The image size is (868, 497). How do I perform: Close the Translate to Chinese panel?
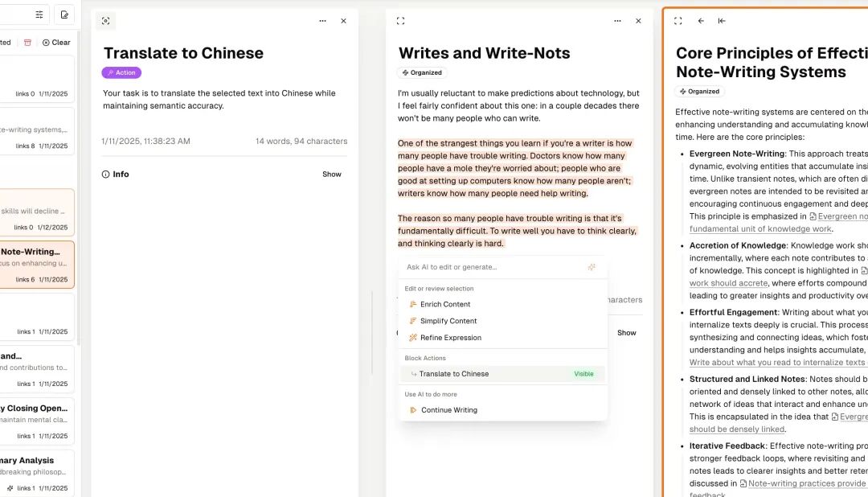tap(344, 21)
